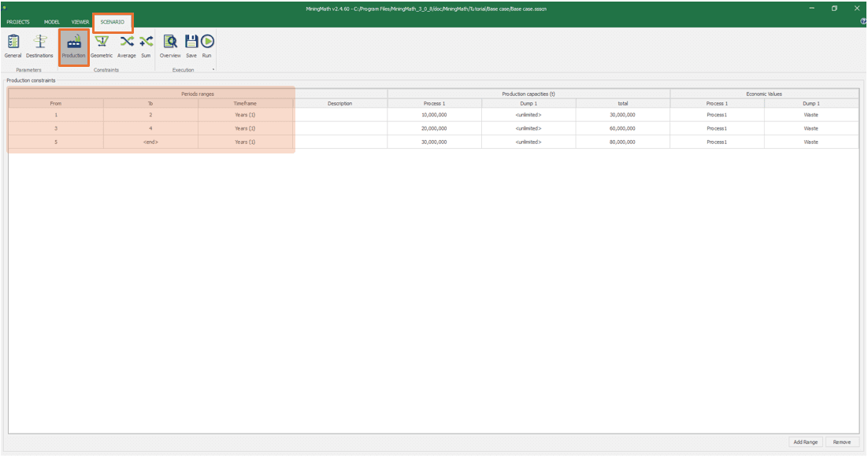The width and height of the screenshot is (868, 458).
Task: Expand the Execution group options arrow
Action: tap(214, 69)
